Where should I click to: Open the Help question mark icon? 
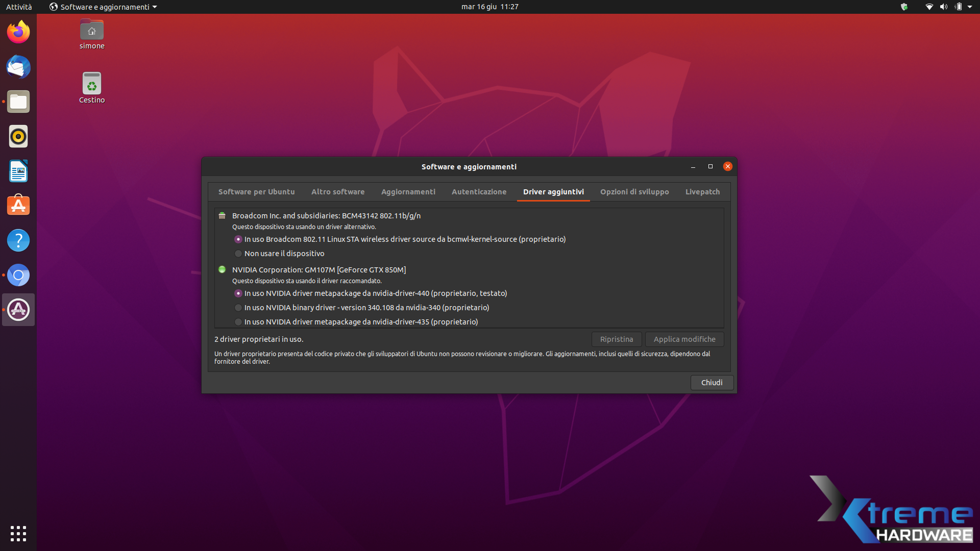18,240
